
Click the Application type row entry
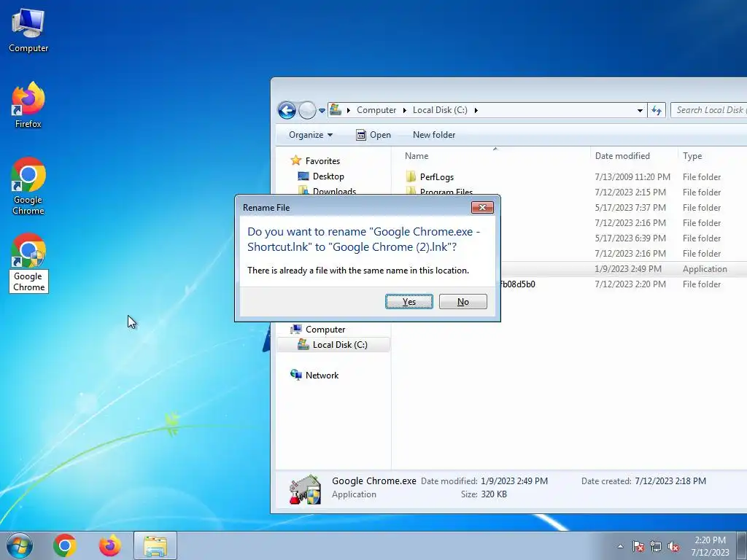(x=705, y=269)
